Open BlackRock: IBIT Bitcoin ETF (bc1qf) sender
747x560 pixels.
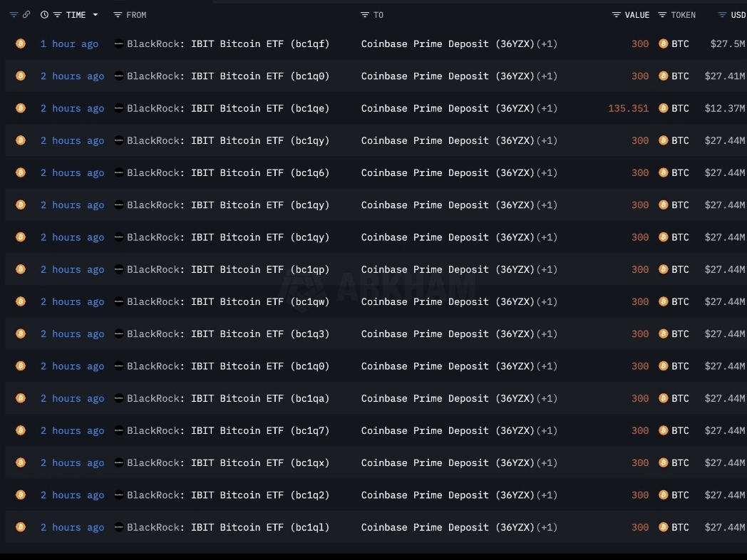[x=228, y=43]
